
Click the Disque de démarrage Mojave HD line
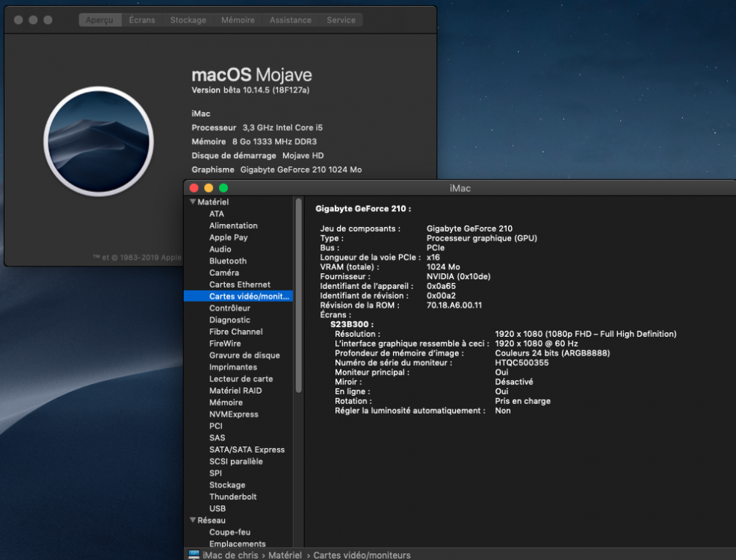(257, 156)
